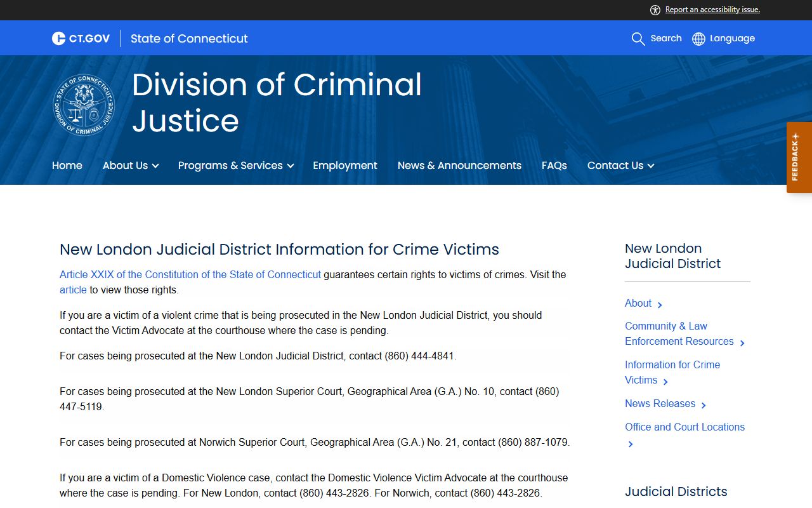Click the paragraph mentioning (860) 444-4841

258,356
